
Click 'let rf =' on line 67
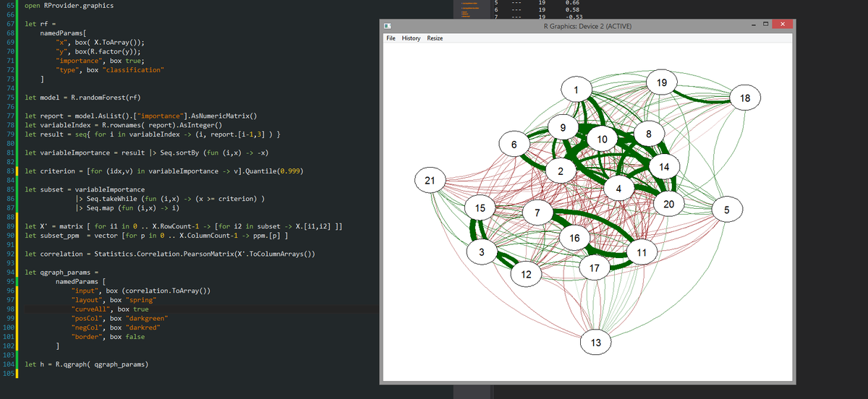(x=41, y=24)
